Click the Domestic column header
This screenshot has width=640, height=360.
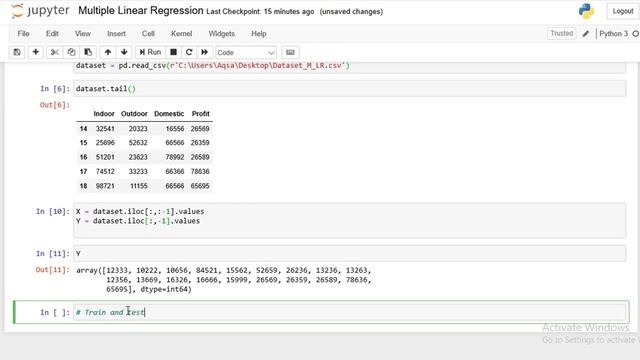point(169,114)
